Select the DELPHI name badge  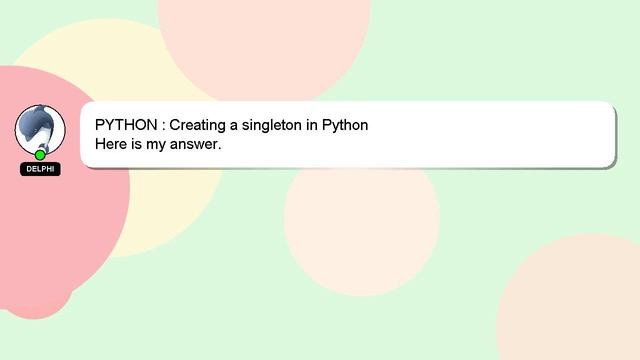pyautogui.click(x=40, y=169)
